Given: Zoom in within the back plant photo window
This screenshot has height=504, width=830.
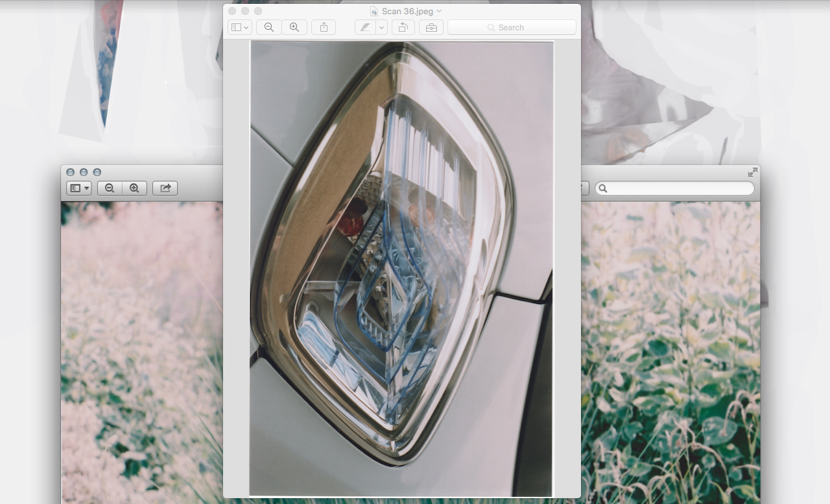Looking at the screenshot, I should (134, 188).
